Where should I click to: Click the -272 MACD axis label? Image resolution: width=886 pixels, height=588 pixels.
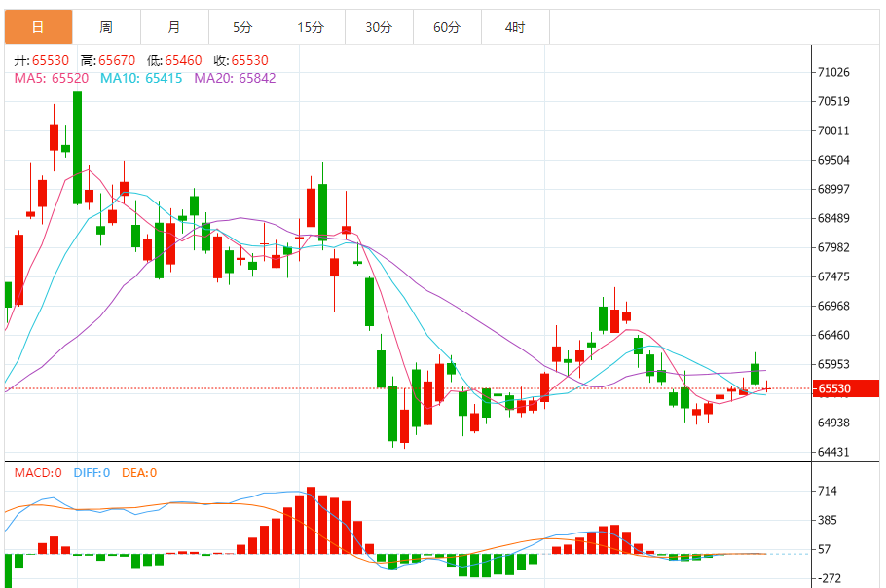click(x=829, y=578)
